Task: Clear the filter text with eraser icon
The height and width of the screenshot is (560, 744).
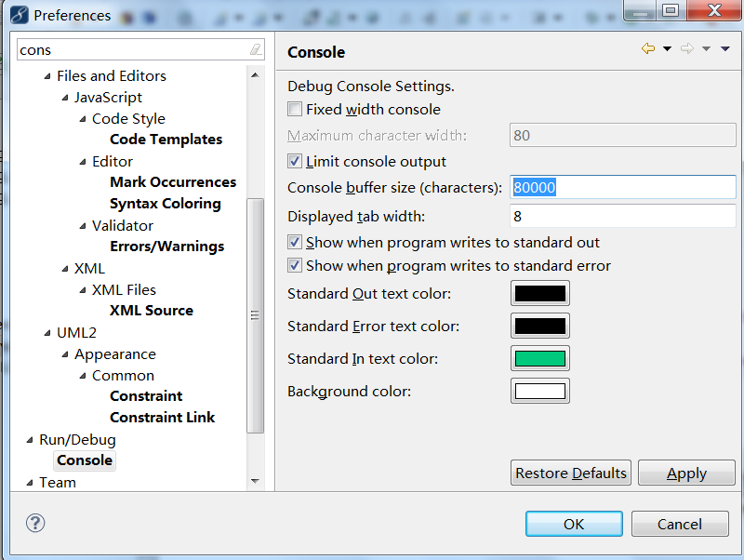Action: 256,49
